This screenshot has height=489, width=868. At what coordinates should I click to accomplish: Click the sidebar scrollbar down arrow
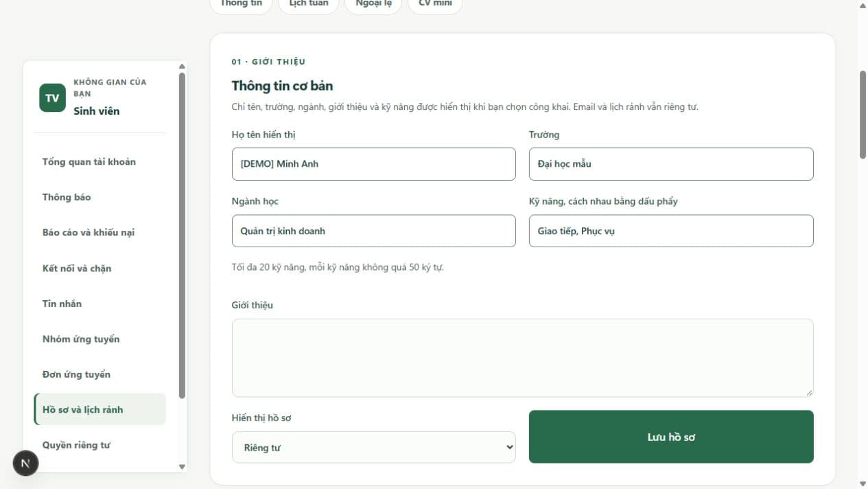(x=182, y=467)
